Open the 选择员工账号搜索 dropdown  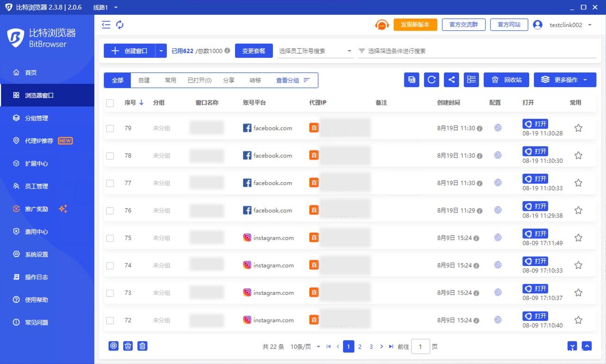(x=315, y=51)
